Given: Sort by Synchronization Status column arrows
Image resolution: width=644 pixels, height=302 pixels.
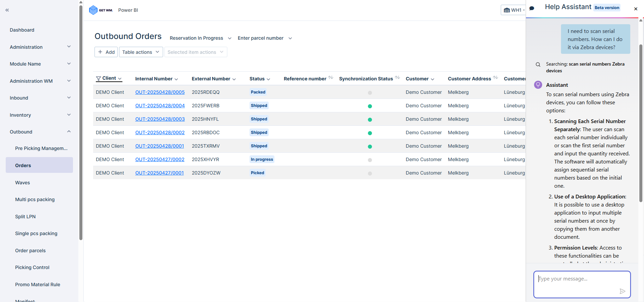Looking at the screenshot, I should [397, 78].
